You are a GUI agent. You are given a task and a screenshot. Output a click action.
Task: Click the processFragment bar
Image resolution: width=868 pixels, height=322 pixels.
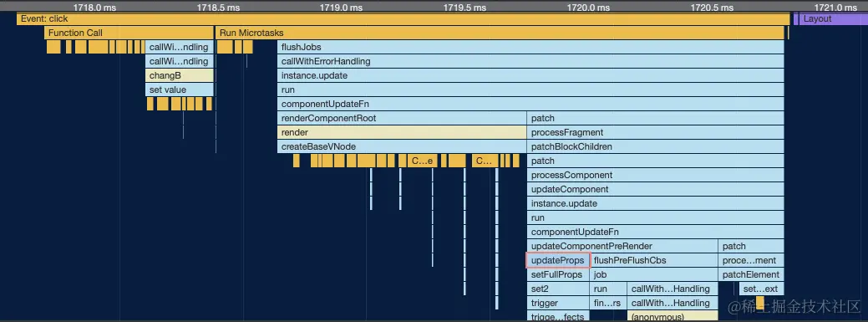tap(656, 133)
